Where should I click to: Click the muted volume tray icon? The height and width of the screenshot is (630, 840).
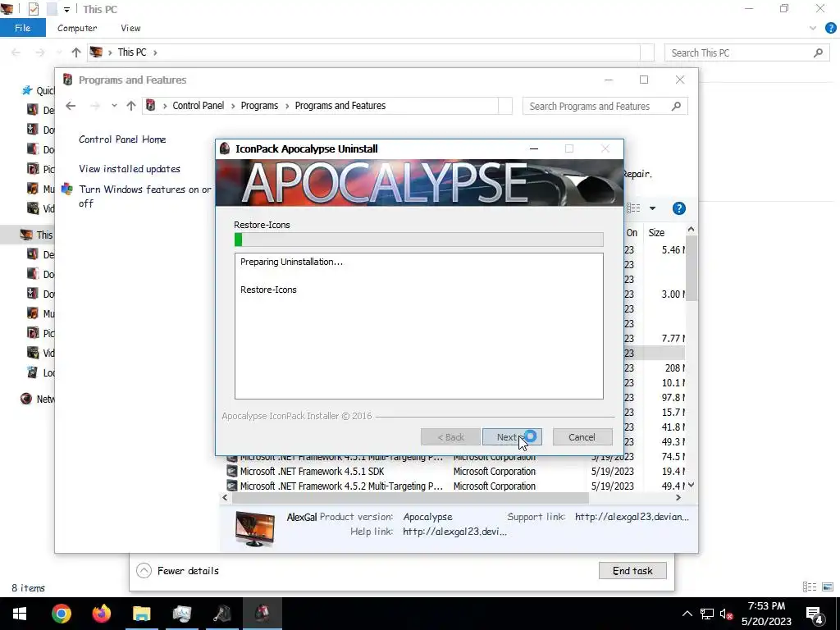pos(727,614)
